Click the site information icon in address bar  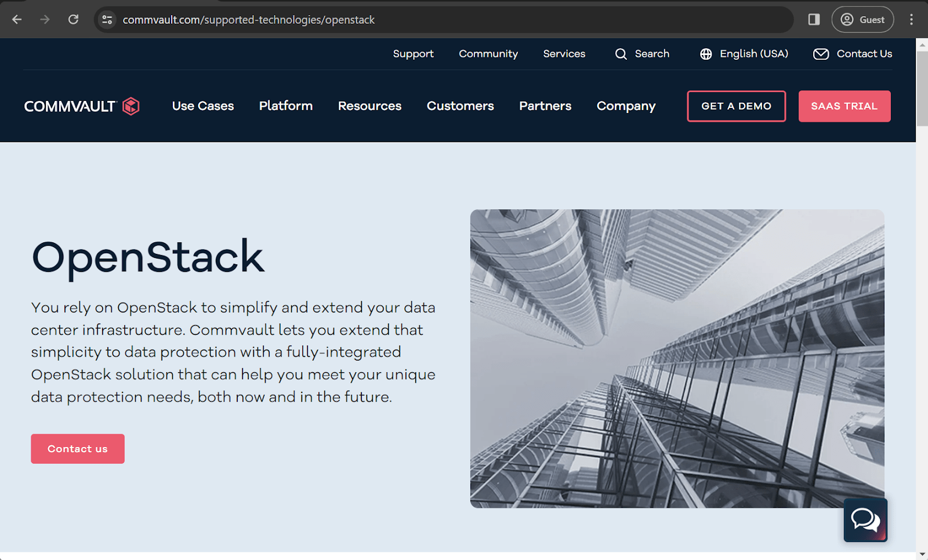pos(107,19)
